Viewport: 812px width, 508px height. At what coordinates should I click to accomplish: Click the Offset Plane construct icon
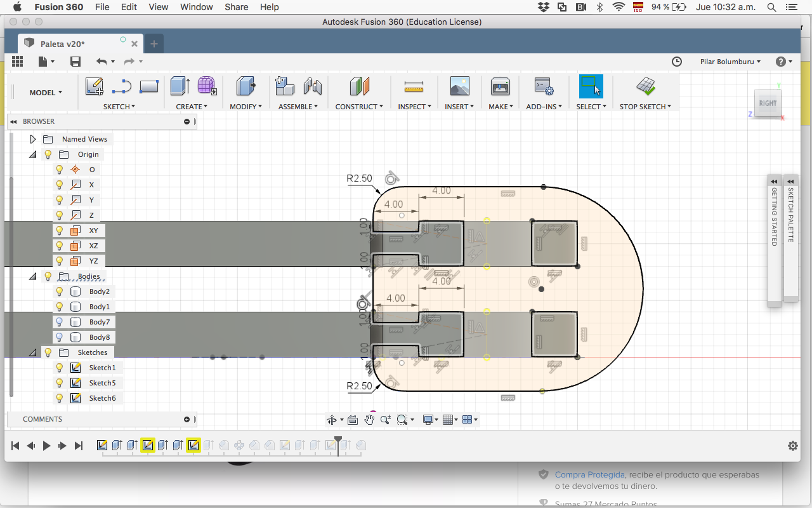click(359, 86)
